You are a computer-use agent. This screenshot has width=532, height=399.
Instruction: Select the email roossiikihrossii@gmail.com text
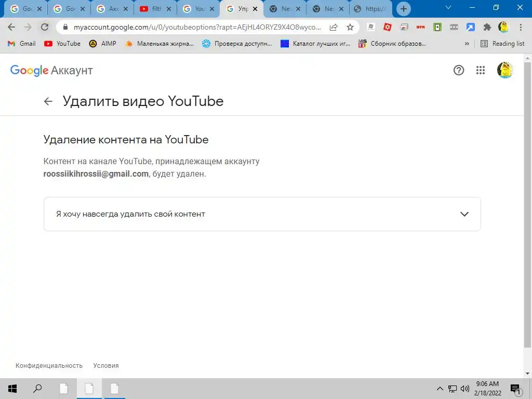[x=96, y=174]
